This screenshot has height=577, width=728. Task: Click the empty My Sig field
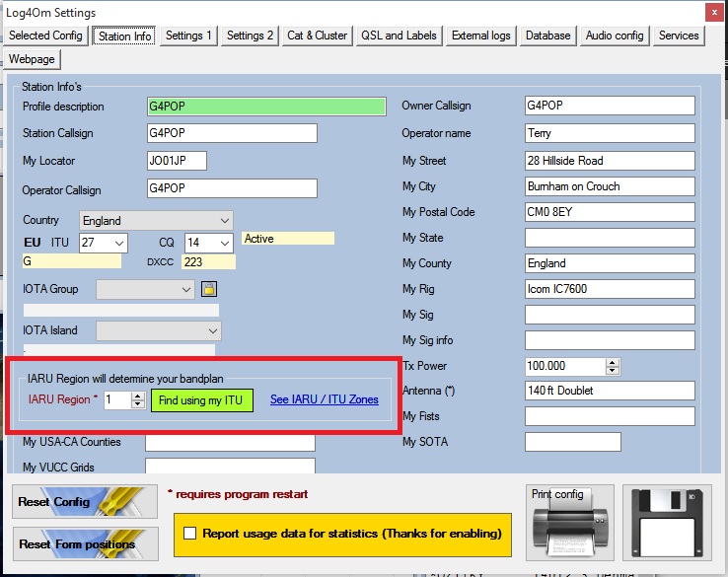(610, 315)
